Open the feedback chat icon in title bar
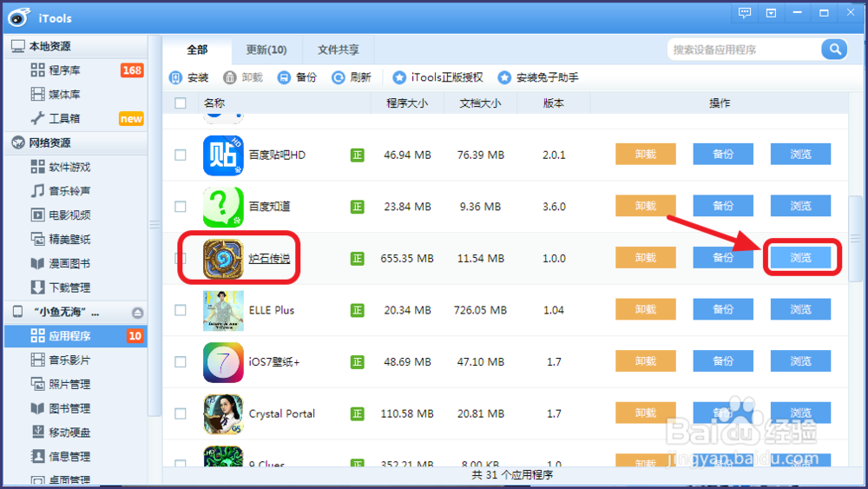Viewport: 868px width, 489px height. 745,13
